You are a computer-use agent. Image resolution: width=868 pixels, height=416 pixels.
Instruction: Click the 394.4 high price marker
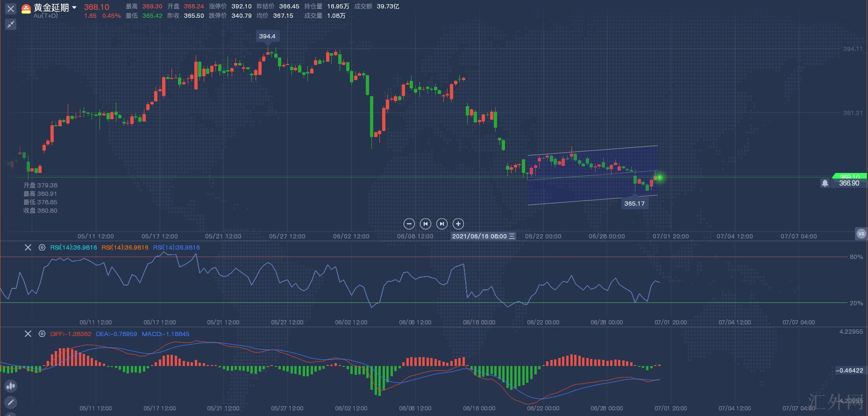pyautogui.click(x=267, y=36)
